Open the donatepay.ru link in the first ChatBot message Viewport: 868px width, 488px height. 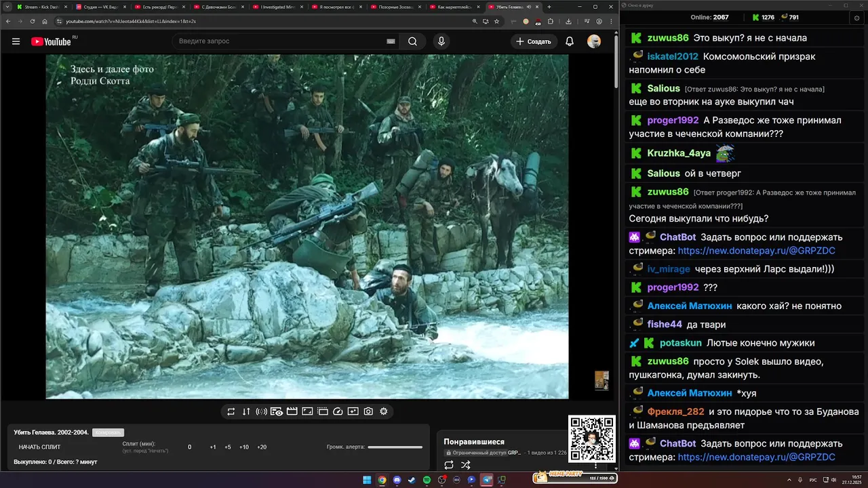pos(756,251)
